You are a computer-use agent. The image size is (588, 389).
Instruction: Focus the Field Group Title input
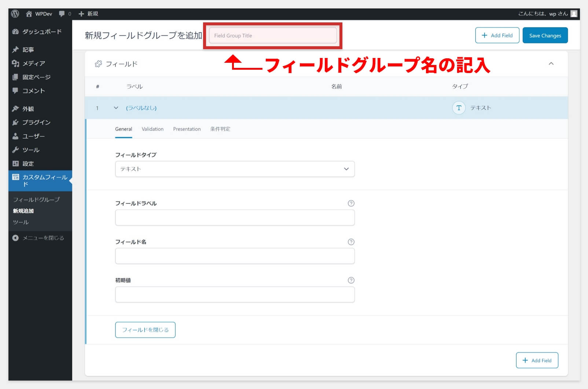click(273, 36)
